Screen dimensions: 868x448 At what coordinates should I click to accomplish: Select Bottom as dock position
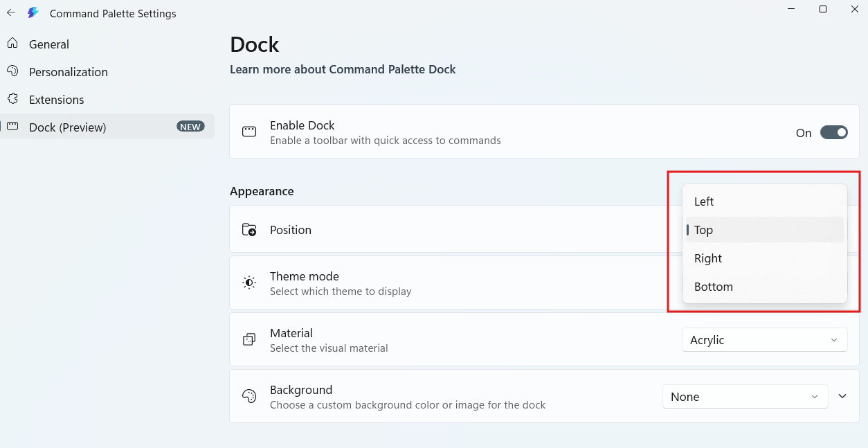pyautogui.click(x=713, y=286)
